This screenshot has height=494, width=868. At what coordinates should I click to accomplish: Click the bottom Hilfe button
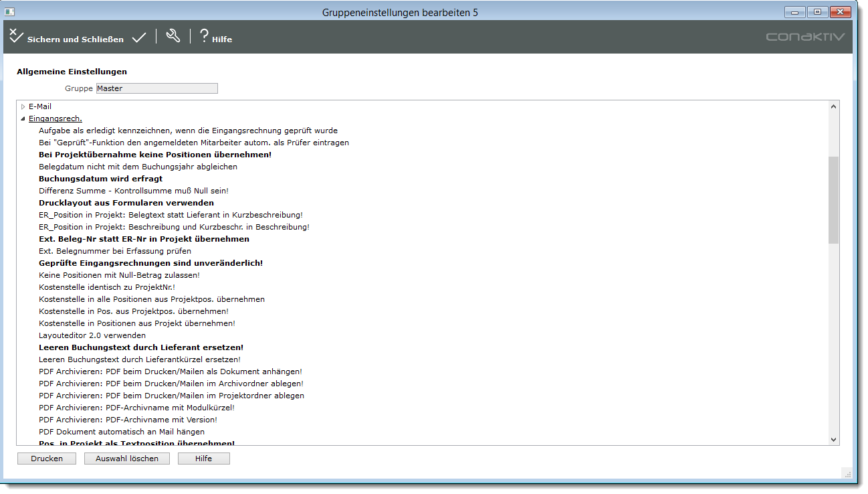coord(203,459)
